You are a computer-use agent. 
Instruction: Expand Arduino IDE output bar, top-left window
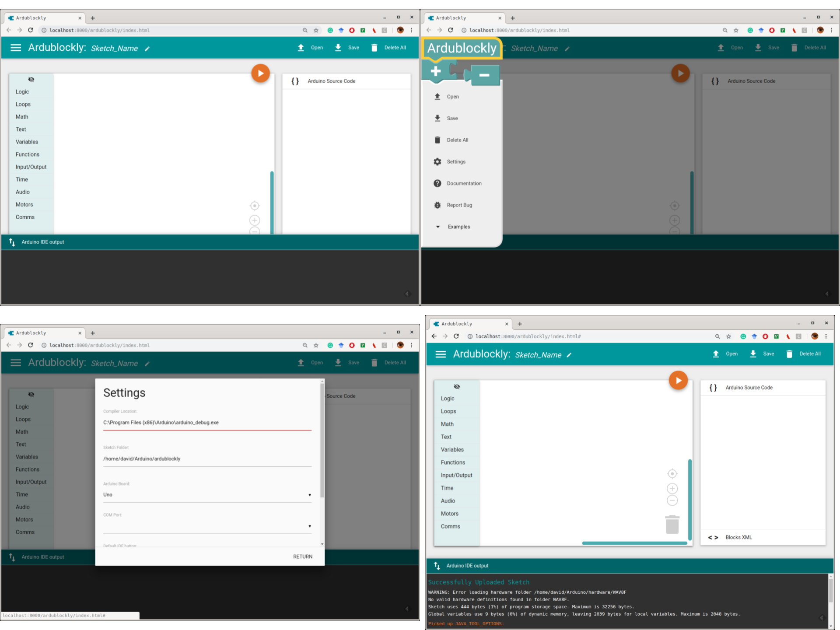pos(210,242)
